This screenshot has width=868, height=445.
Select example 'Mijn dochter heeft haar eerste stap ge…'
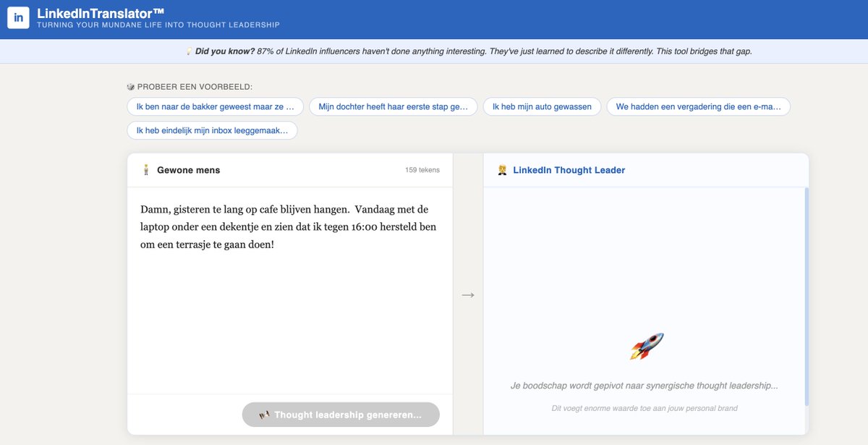click(x=393, y=106)
